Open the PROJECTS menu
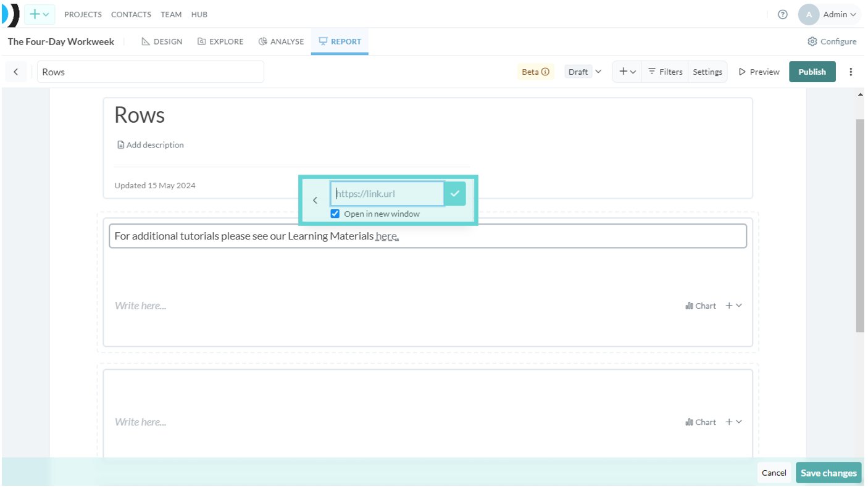The width and height of the screenshot is (868, 487). pyautogui.click(x=83, y=14)
